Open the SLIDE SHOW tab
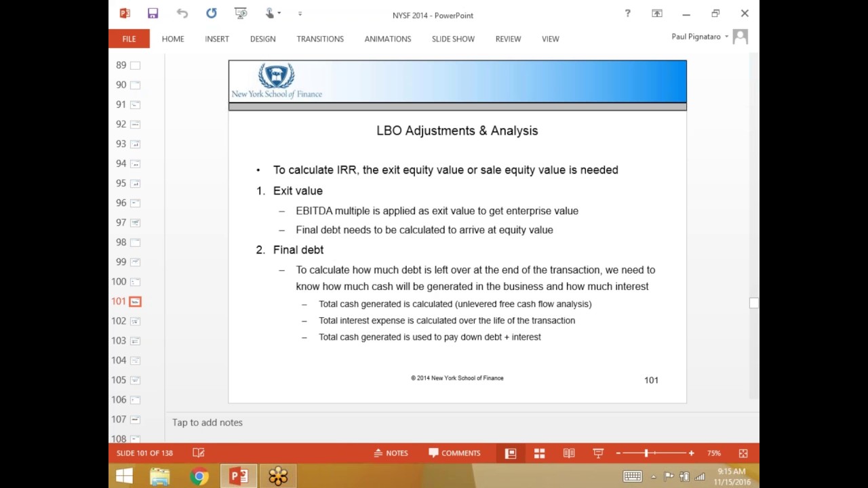Screen dimensions: 868x488 (453, 39)
